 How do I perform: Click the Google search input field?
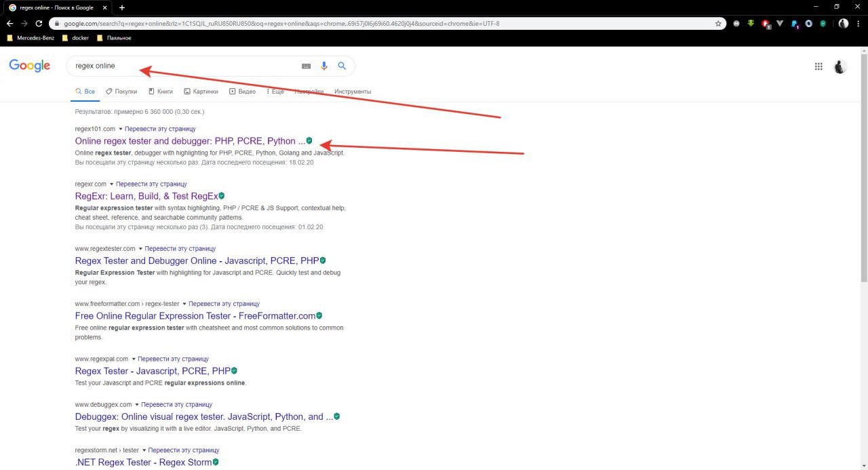pyautogui.click(x=183, y=66)
